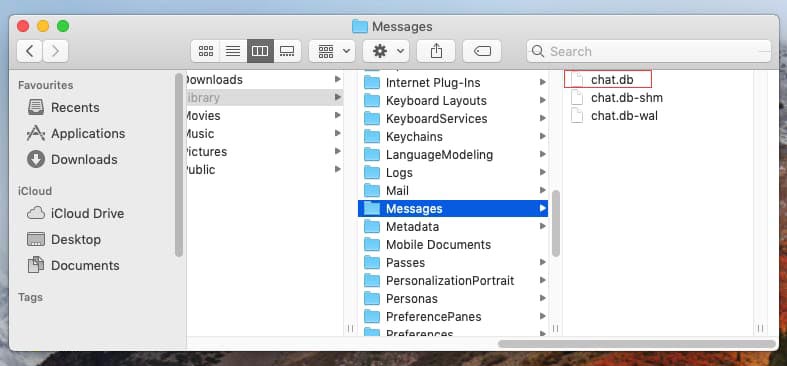Select the Logs folder
The image size is (787, 366).
pyautogui.click(x=453, y=173)
